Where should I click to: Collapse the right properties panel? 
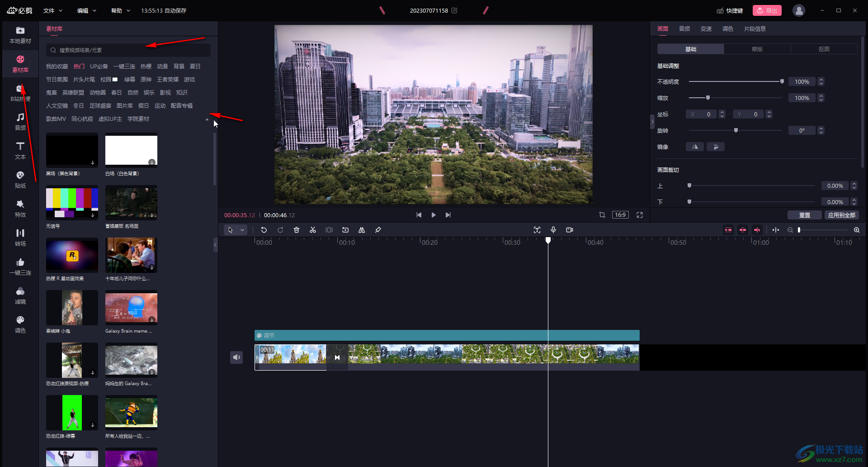coord(652,122)
